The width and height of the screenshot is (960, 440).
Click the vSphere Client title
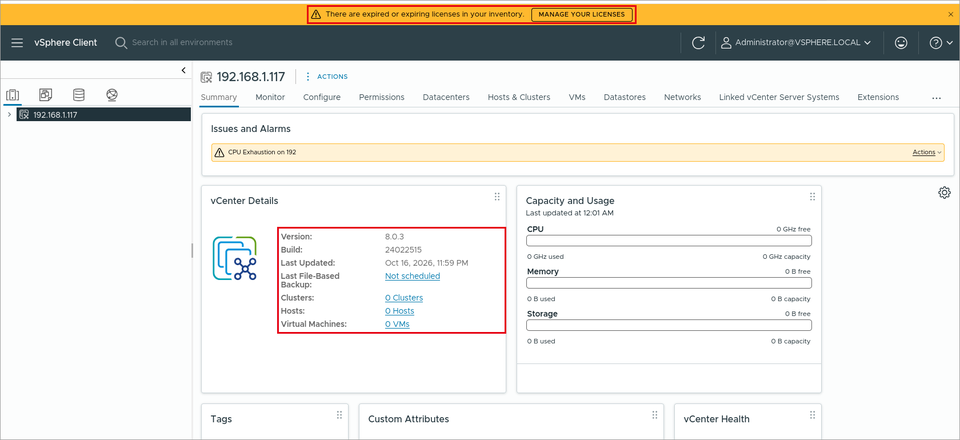coord(66,43)
